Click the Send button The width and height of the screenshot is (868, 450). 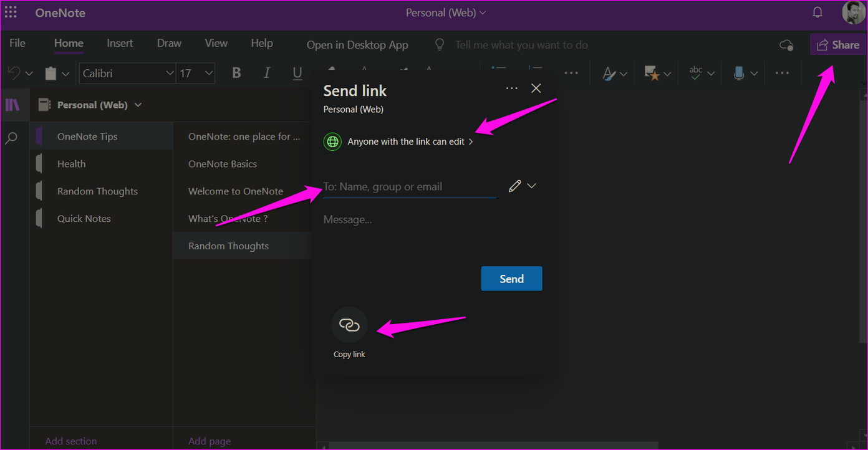(511, 279)
